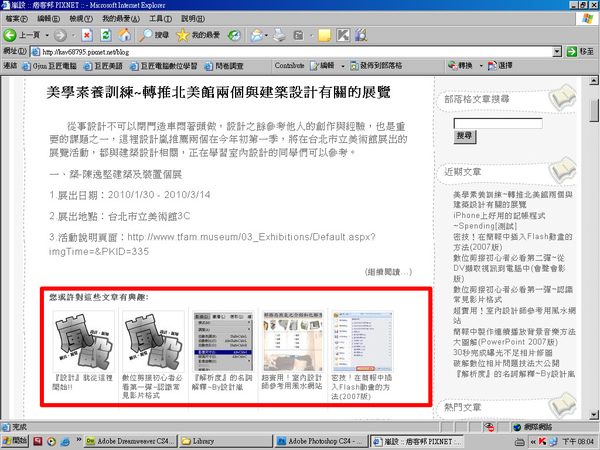This screenshot has height=450, width=600.
Task: Open recent post 破解數位相片問題技法大公開
Action: (x=506, y=363)
